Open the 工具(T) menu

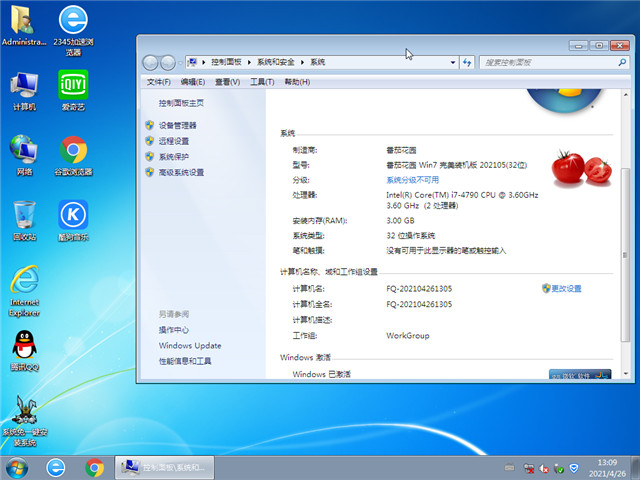262,82
